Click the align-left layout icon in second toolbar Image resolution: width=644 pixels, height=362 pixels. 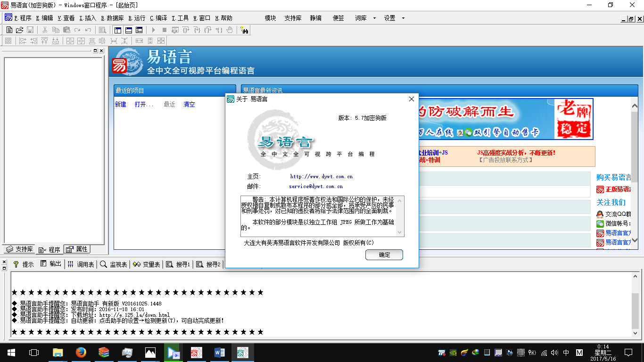coord(23,41)
